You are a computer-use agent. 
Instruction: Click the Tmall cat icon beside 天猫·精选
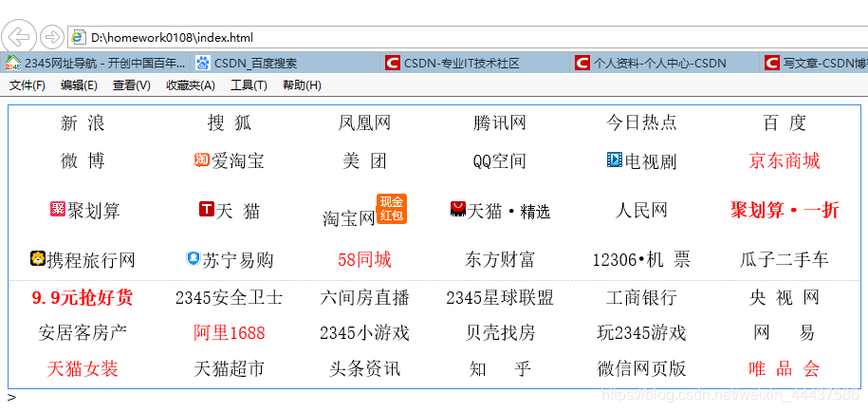coord(458,209)
